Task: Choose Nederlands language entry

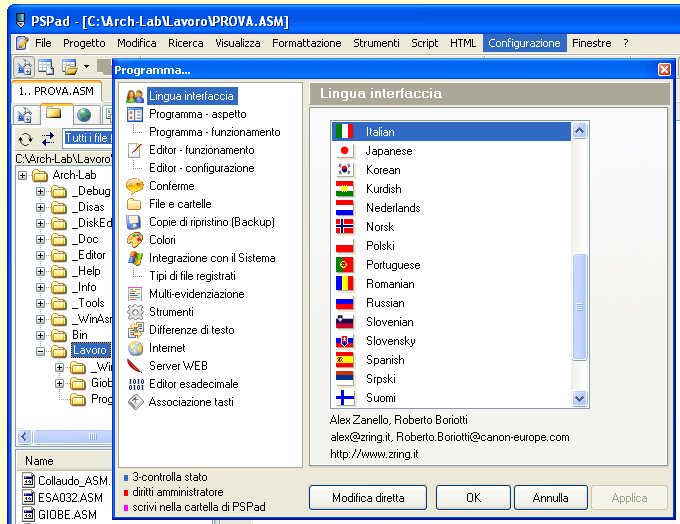Action: tap(451, 208)
